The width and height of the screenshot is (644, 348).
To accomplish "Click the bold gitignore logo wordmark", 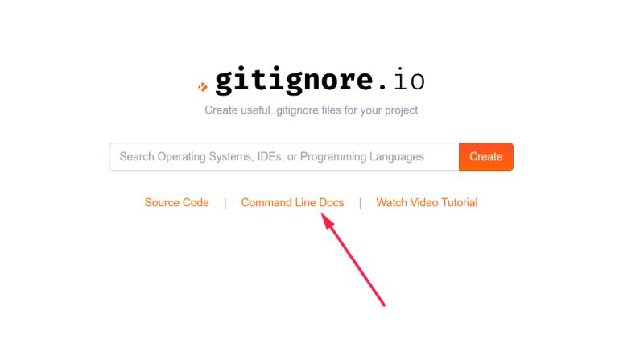I will point(295,81).
